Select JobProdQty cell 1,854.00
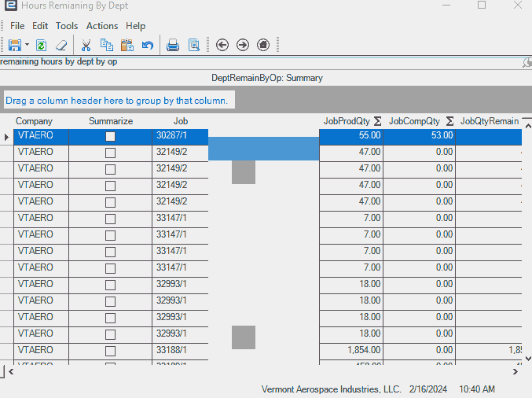Image resolution: width=532 pixels, height=398 pixels. [x=351, y=351]
